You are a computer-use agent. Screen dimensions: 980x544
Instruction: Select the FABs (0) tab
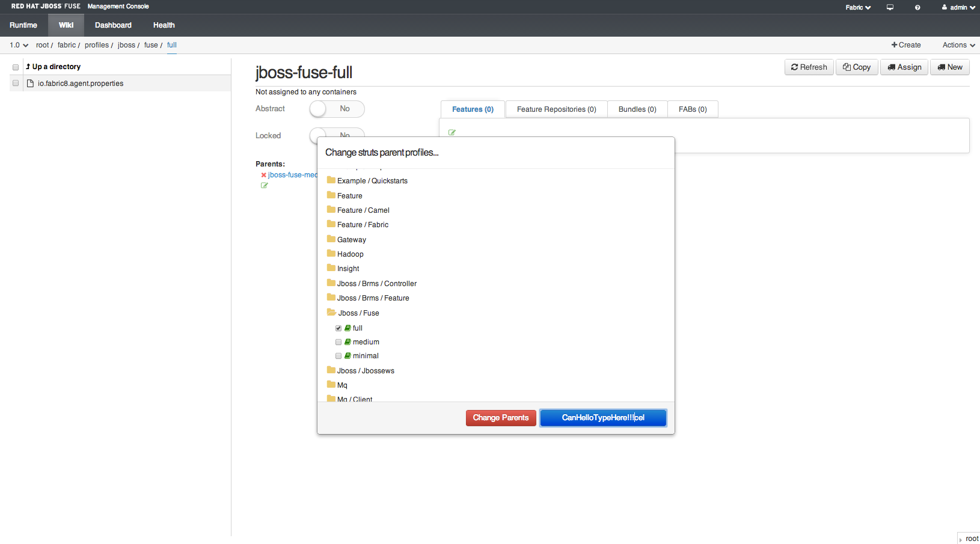pos(693,109)
